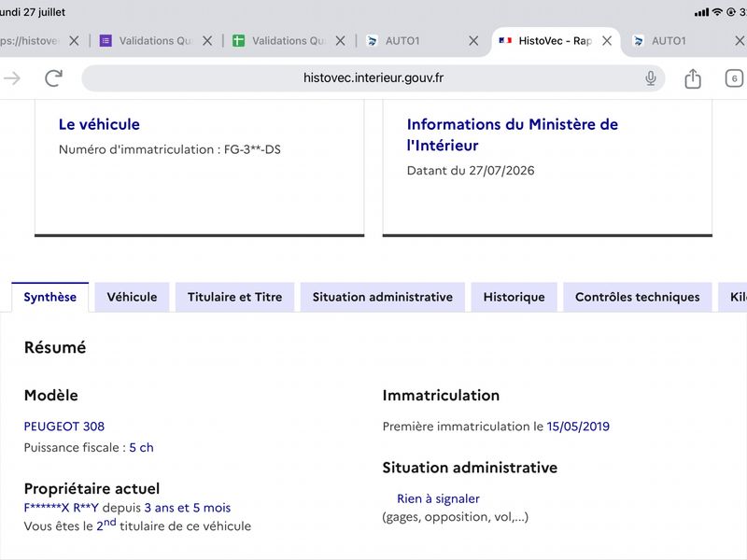The height and width of the screenshot is (560, 747).
Task: Click the Wi-Fi status icon
Action: click(x=717, y=12)
